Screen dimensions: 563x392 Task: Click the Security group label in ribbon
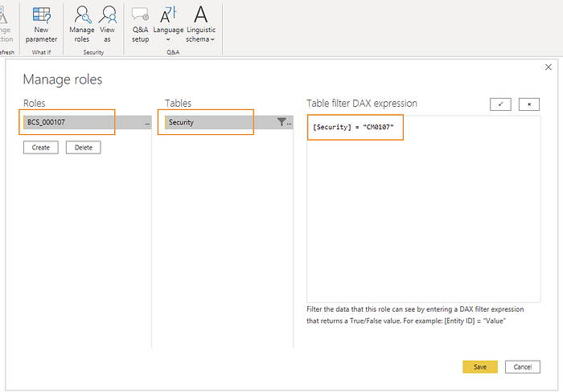[x=93, y=52]
